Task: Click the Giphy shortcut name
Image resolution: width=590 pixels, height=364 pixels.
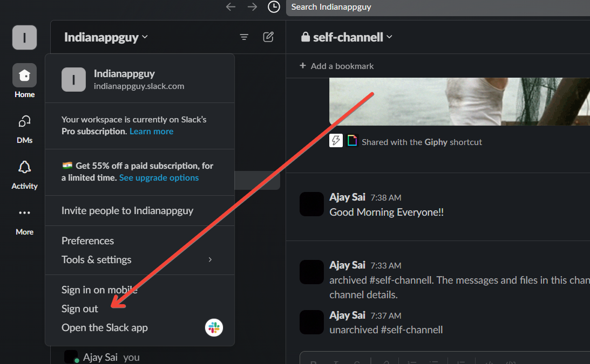Action: tap(436, 142)
